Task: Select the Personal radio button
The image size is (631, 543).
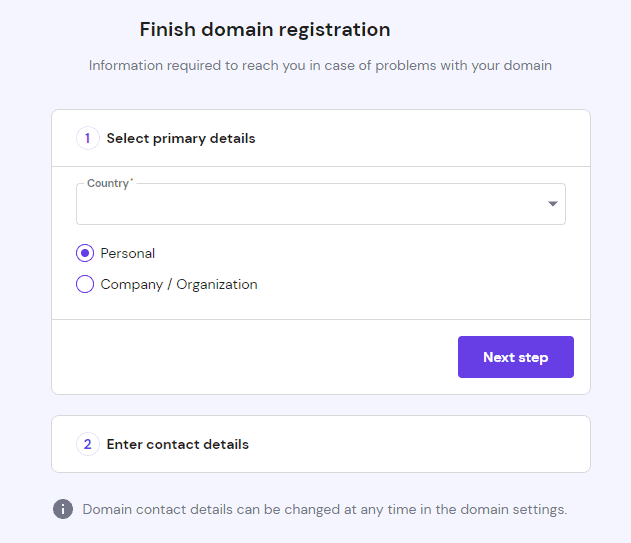Action: click(85, 253)
